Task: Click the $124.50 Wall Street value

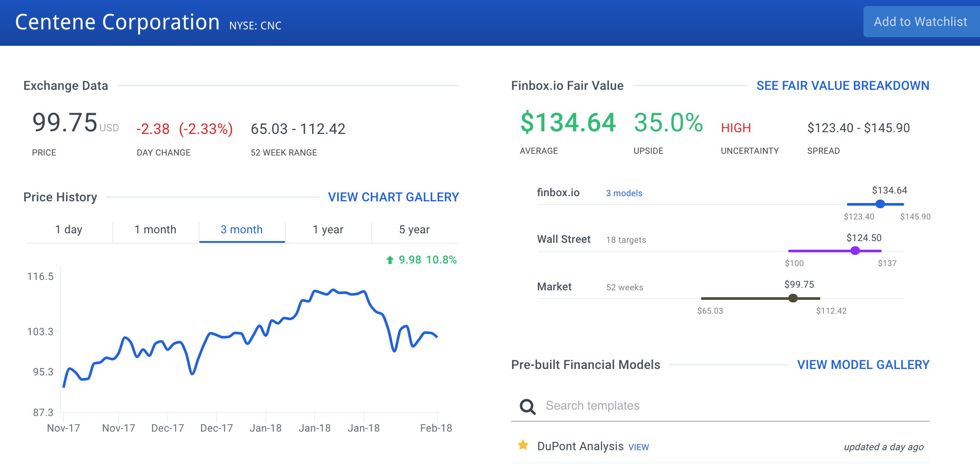Action: tap(864, 238)
